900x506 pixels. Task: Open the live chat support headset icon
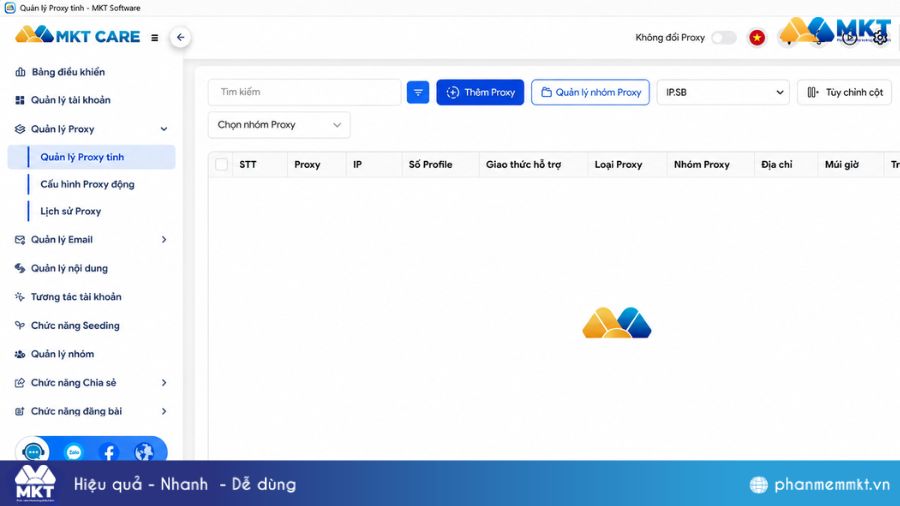point(33,451)
